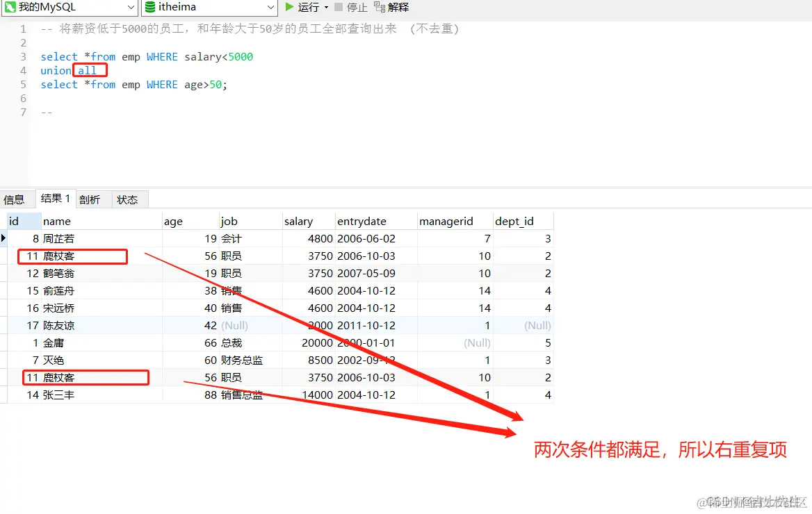Switch to the 信息 tab
Viewport: 812px width, 514px height.
[14, 199]
